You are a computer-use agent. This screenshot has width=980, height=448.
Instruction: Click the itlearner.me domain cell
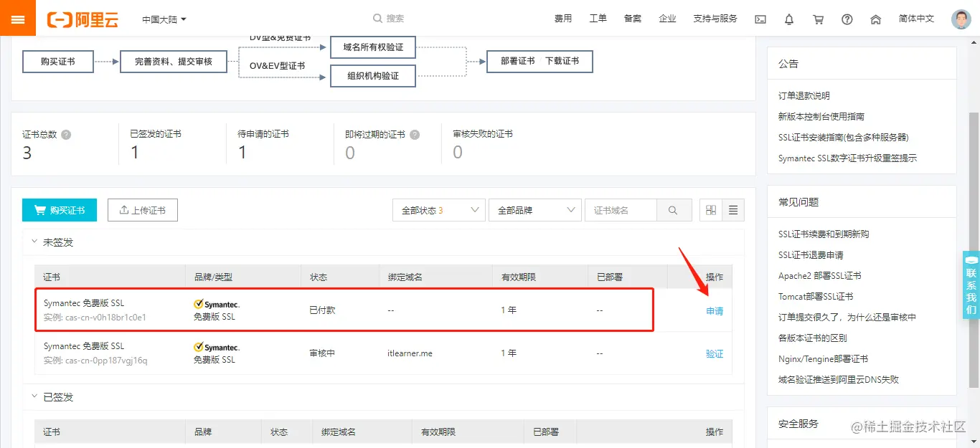(x=410, y=353)
